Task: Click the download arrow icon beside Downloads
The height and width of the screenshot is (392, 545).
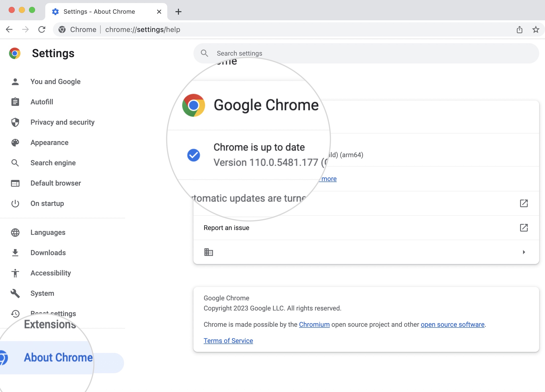Action: pyautogui.click(x=15, y=253)
